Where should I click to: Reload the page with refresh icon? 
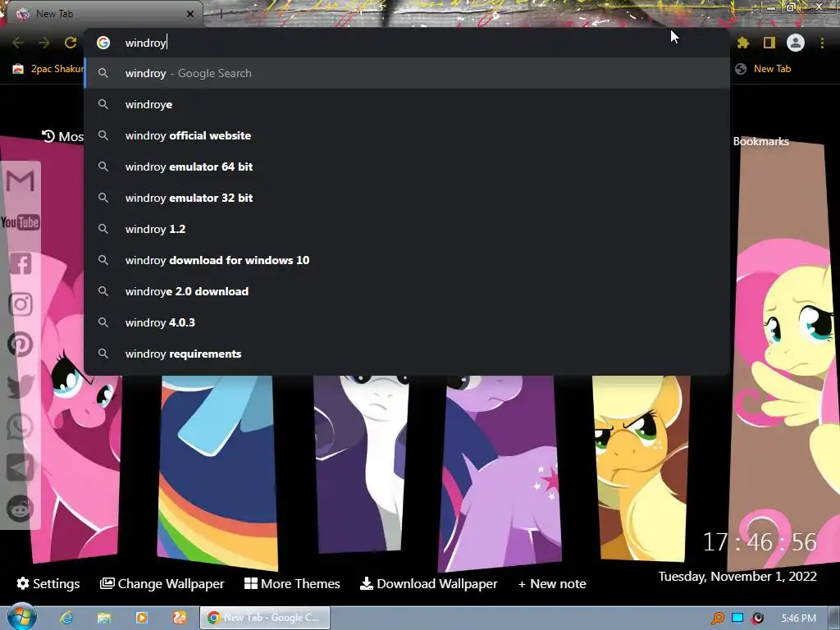click(x=71, y=43)
